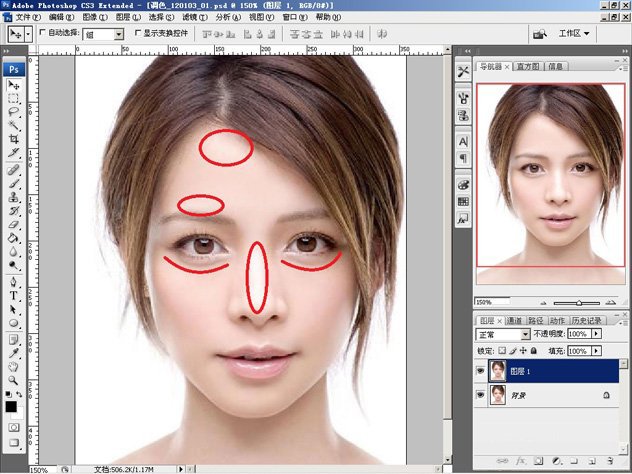The width and height of the screenshot is (632, 474).
Task: Enable the auto-select (自动选择) checkbox
Action: tap(42, 34)
